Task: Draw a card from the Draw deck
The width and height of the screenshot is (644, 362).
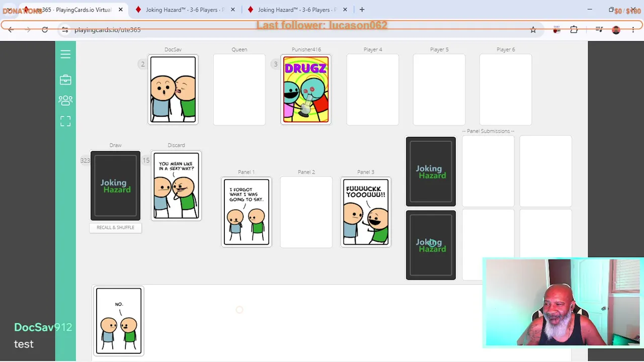Action: click(116, 186)
